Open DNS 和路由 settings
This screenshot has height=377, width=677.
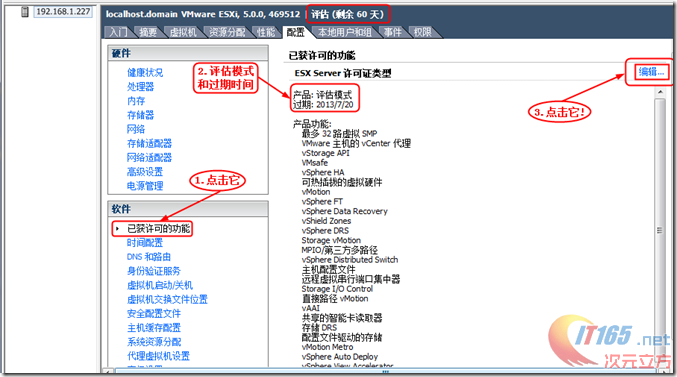[149, 257]
